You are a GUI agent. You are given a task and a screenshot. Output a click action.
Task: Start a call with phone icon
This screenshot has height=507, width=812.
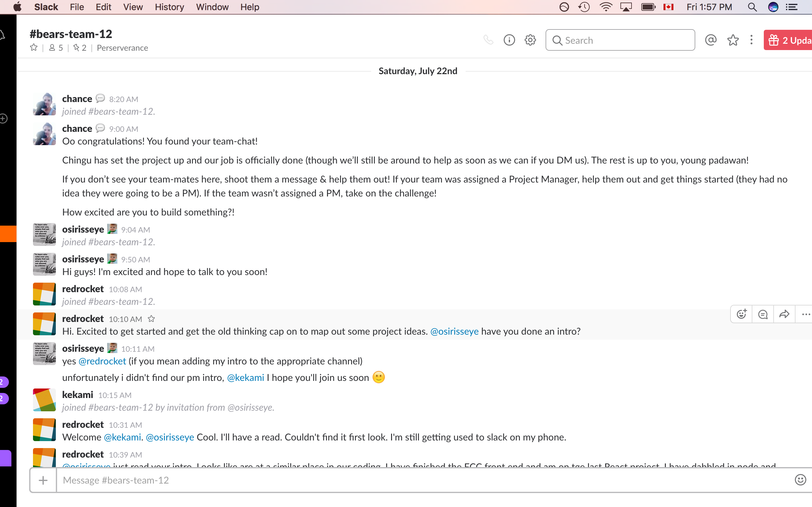[488, 40]
